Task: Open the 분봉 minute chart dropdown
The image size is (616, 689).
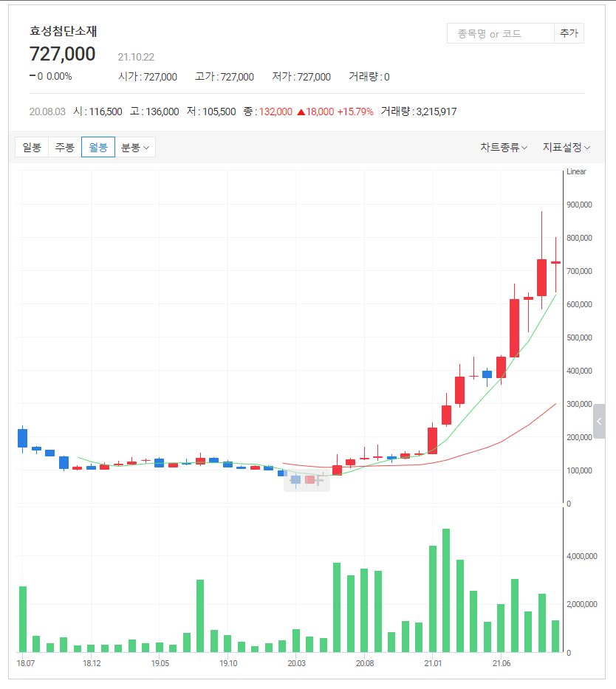Action: pos(135,147)
